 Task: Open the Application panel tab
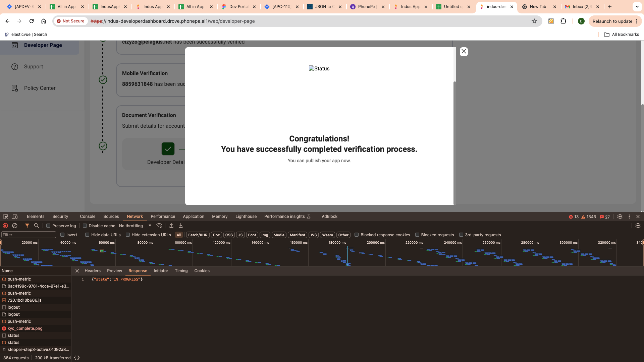[194, 217]
